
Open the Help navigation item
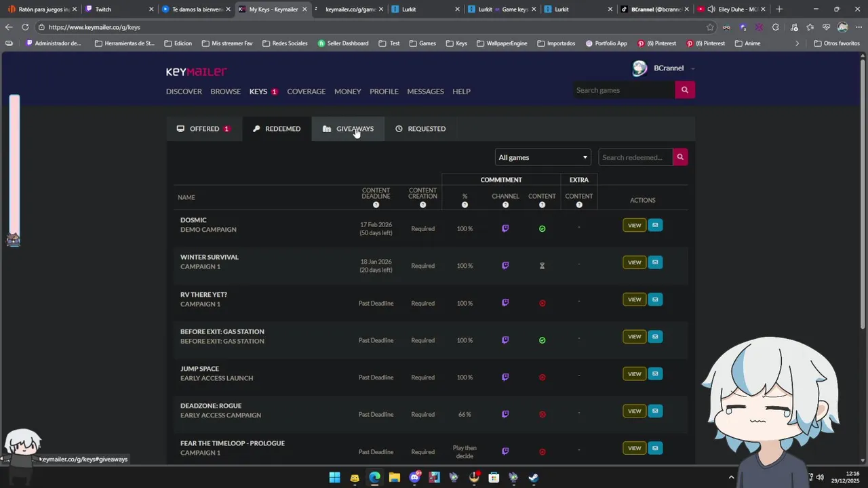461,91
